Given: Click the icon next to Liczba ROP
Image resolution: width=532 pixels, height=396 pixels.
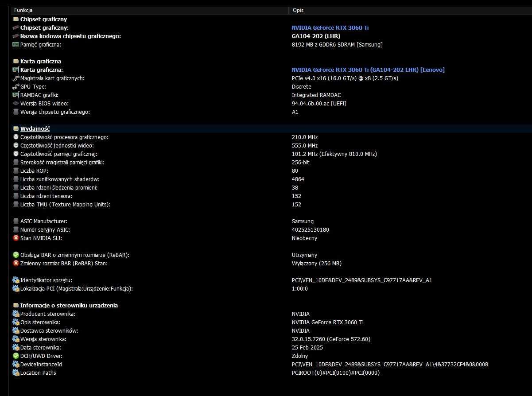Looking at the screenshot, I should 16,171.
